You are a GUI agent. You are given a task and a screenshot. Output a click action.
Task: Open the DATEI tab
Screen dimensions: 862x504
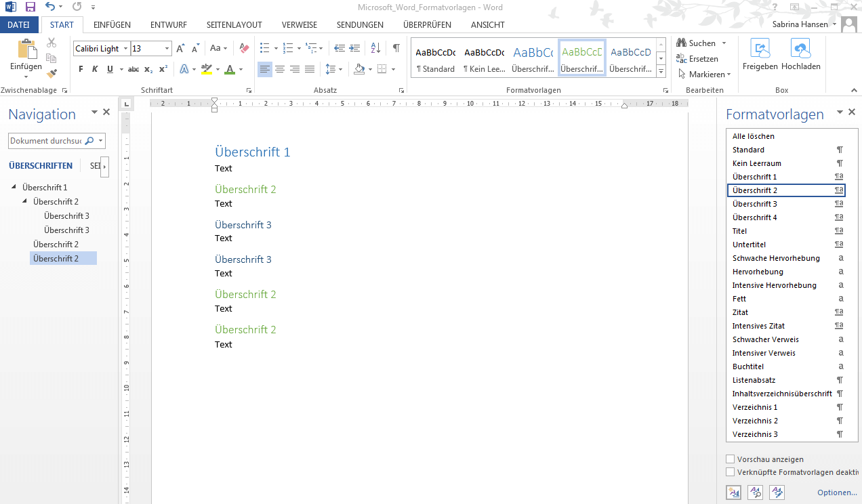(x=18, y=25)
